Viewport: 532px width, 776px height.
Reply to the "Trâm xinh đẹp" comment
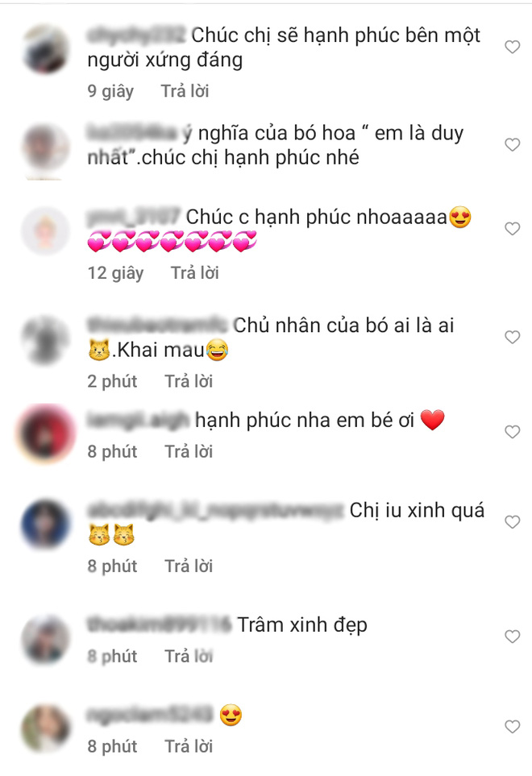[x=189, y=656]
